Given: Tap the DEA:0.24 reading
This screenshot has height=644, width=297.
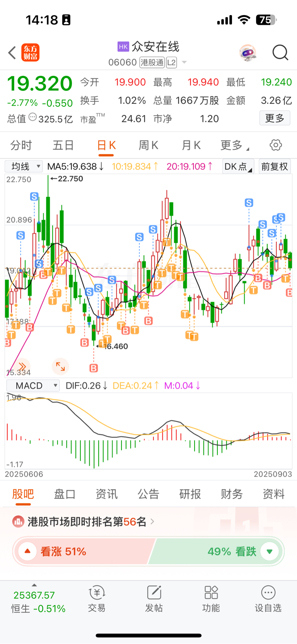Looking at the screenshot, I should 135,386.
